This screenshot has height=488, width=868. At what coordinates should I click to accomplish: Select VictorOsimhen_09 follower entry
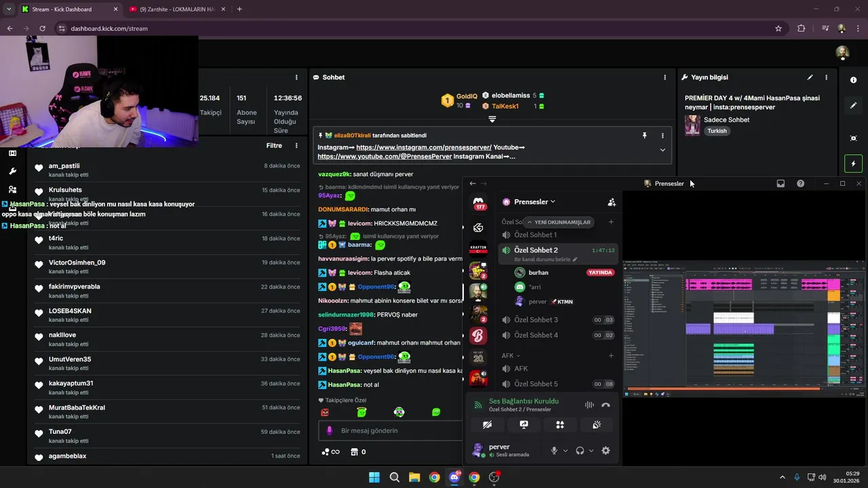(167, 266)
